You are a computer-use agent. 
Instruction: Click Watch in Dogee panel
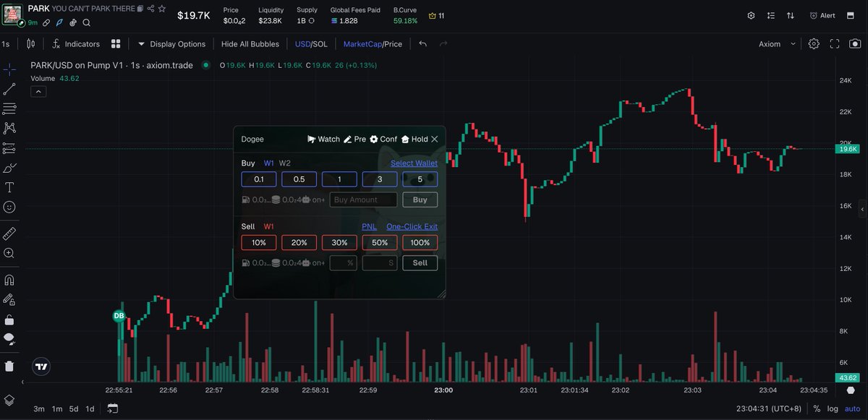323,139
